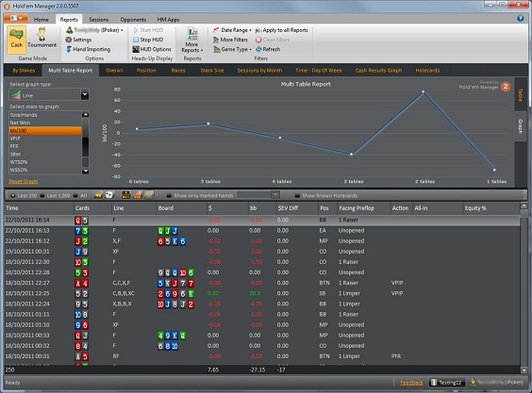Open the Opponents ribbon tab
This screenshot has width=532, height=393.
tap(133, 20)
